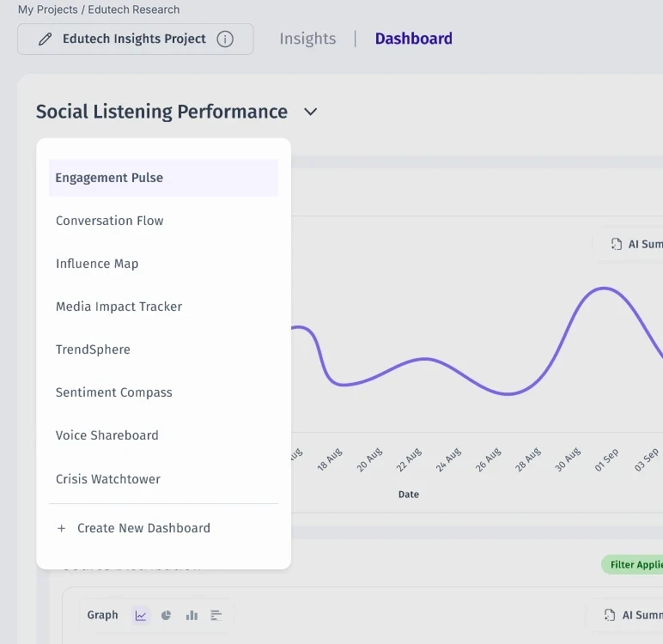The height and width of the screenshot is (644, 663).
Task: Click the Graph label in chart toolbar
Action: coord(102,615)
